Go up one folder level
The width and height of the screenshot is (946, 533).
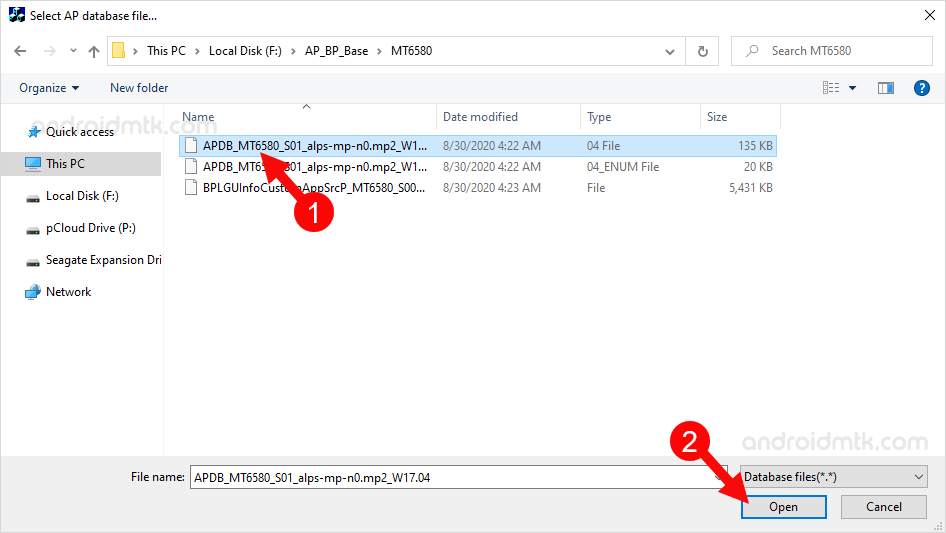(94, 51)
